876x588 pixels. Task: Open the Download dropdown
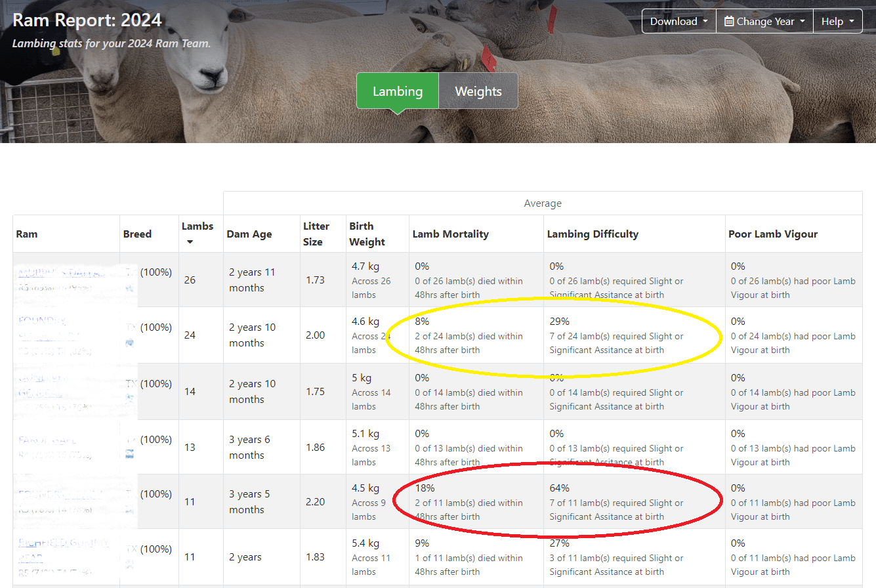pos(679,20)
